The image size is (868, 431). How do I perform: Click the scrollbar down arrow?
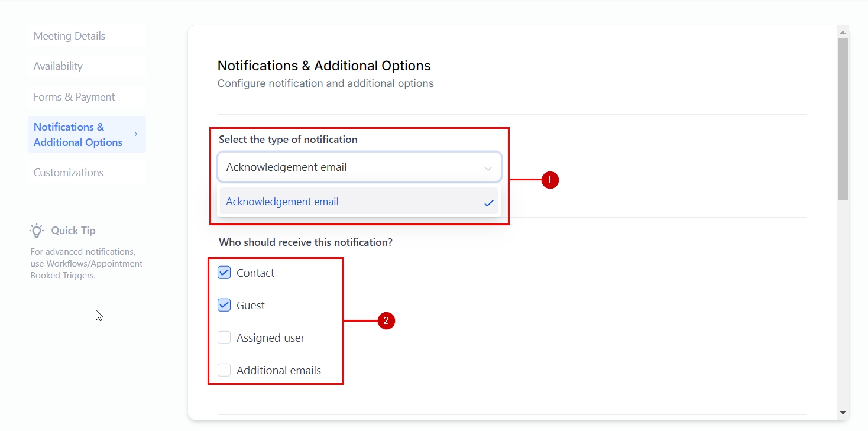(843, 413)
